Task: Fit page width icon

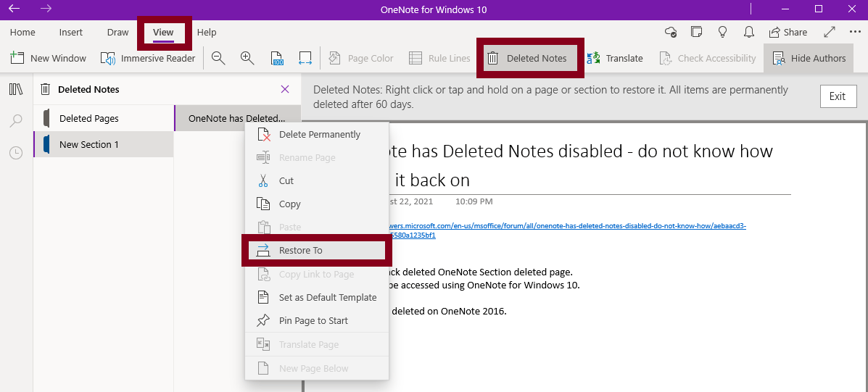Action: (x=305, y=58)
